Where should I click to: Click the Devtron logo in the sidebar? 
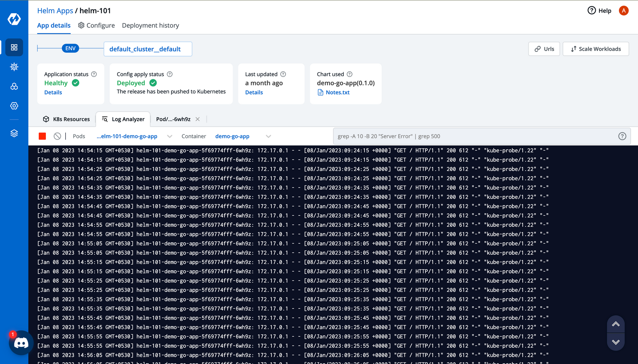click(x=14, y=18)
